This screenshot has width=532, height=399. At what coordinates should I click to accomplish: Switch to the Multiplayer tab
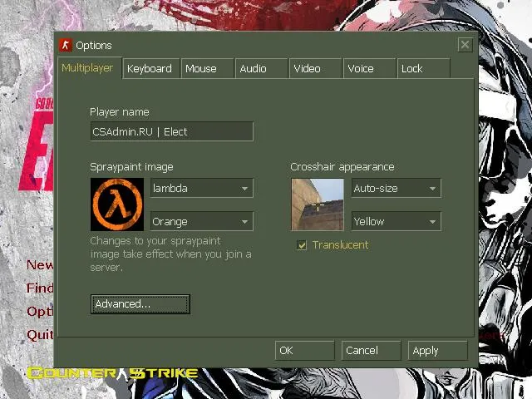point(89,68)
